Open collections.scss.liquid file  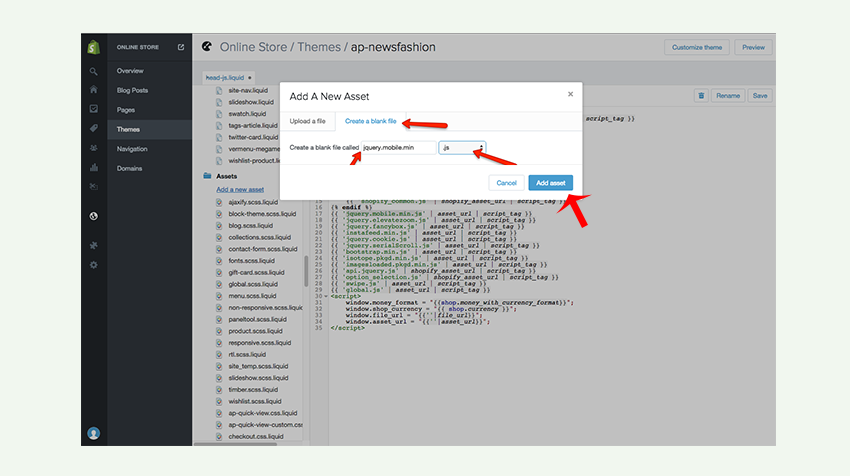260,237
